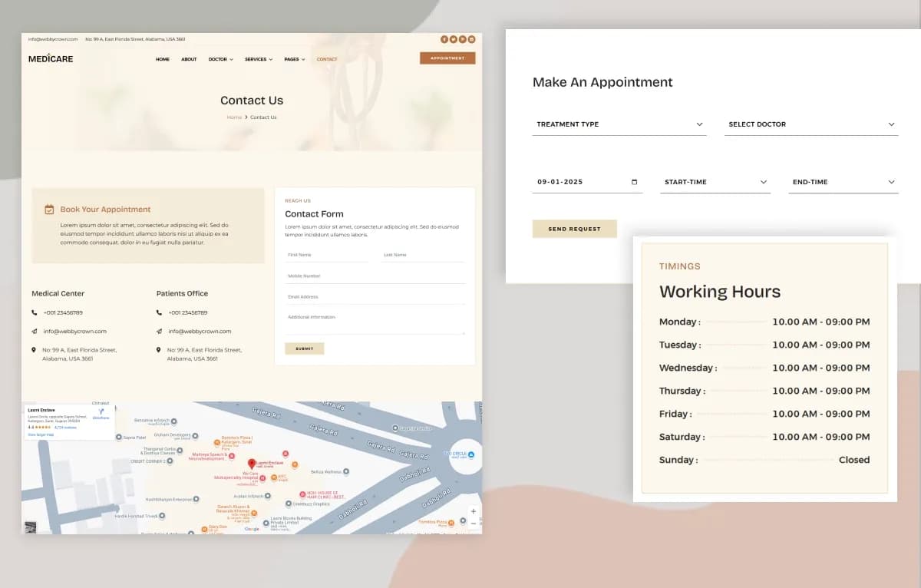Click the location pin icon under Patients Office
The image size is (921, 588).
tap(159, 350)
